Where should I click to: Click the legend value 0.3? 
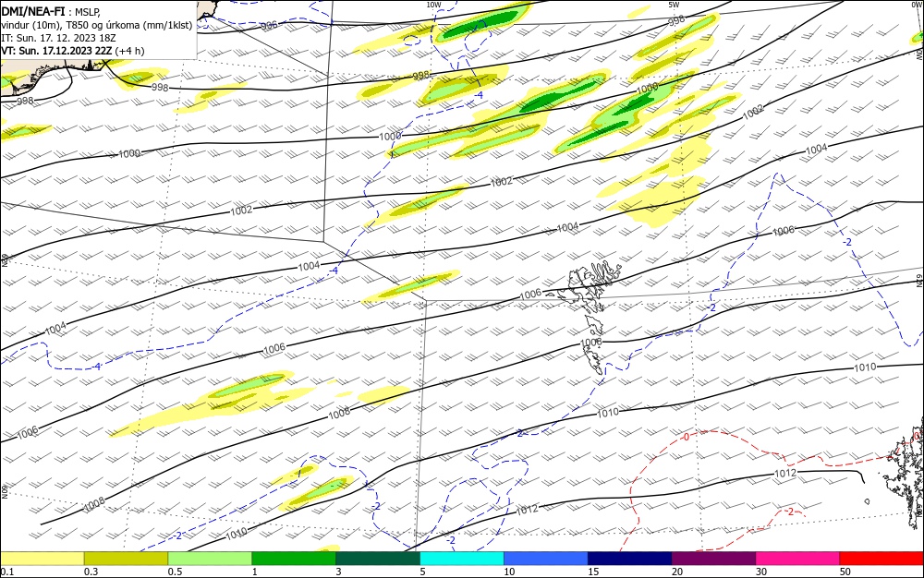(x=91, y=572)
